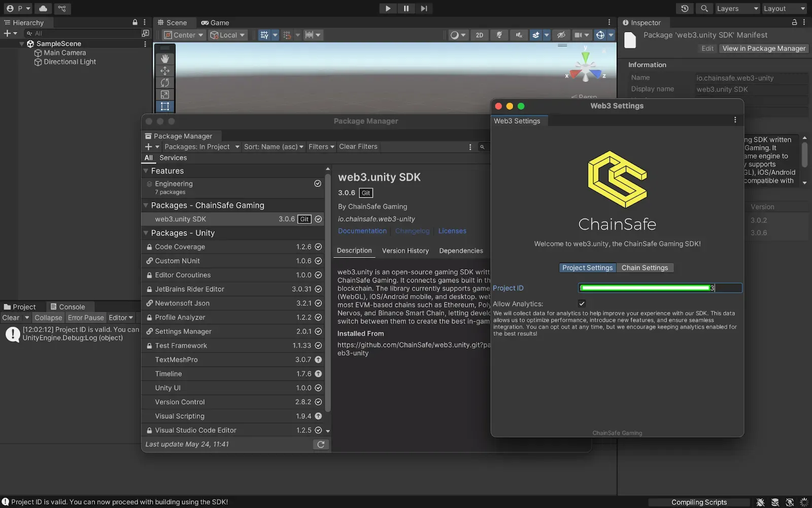
Task: Click the global search magnifier icon
Action: click(x=704, y=9)
